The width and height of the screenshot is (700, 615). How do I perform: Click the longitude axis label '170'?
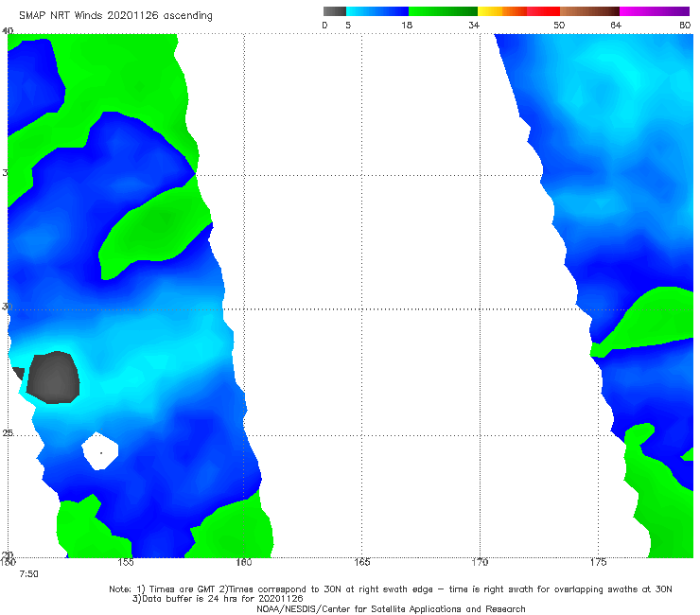480,562
